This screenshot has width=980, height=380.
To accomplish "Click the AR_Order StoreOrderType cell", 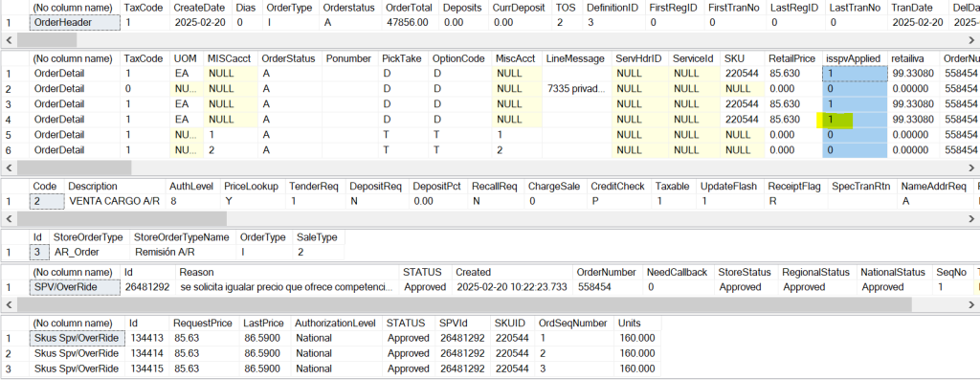I will [x=89, y=253].
